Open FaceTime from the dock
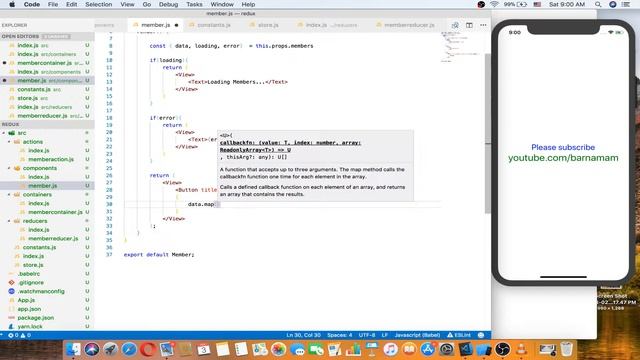This screenshot has height=360, width=640. 316,349
